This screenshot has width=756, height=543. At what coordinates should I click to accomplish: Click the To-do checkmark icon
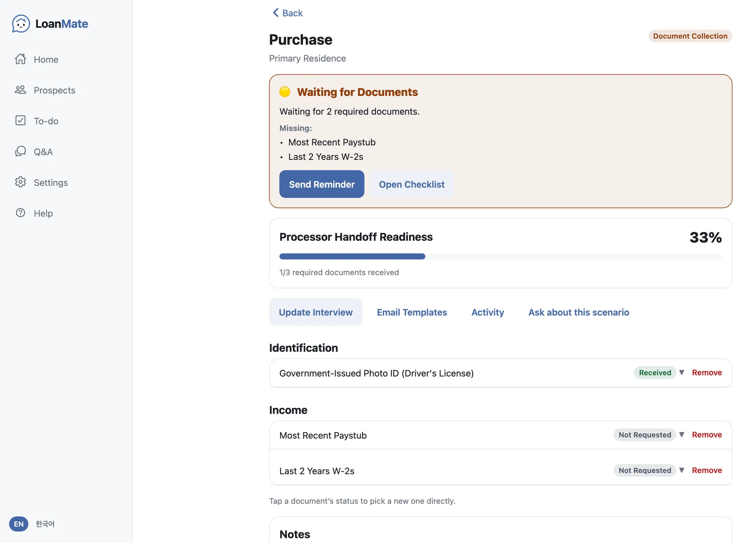21,121
